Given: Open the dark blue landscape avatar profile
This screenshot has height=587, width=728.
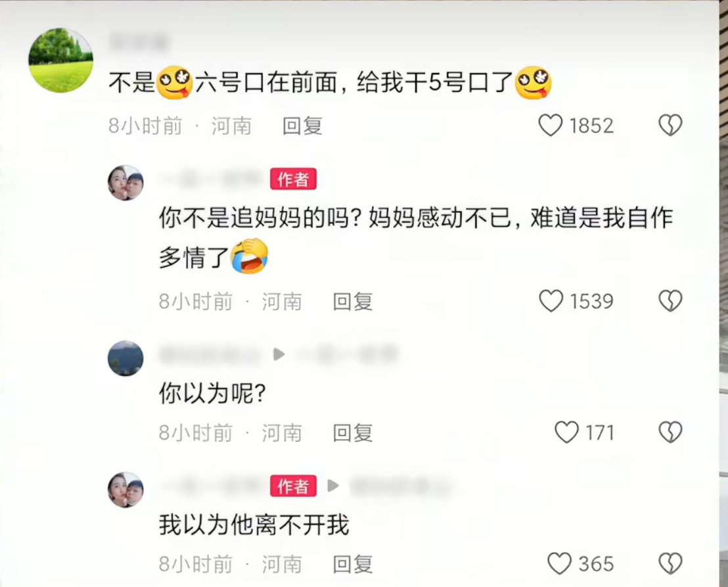Looking at the screenshot, I should tap(125, 358).
